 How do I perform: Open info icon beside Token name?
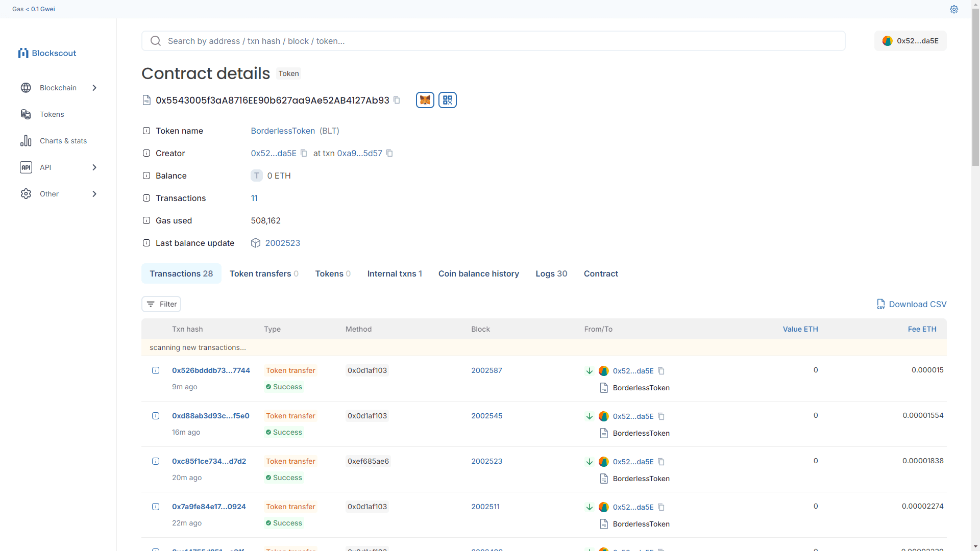tap(146, 131)
